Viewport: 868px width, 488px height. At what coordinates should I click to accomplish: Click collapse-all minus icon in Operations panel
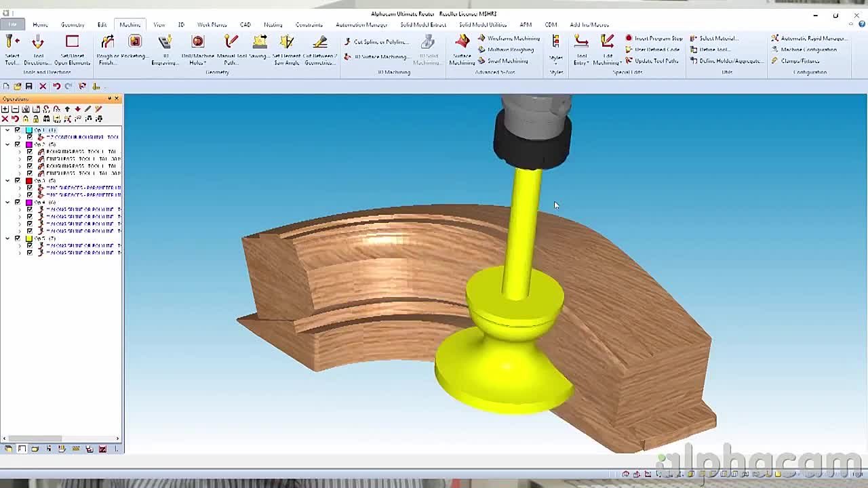point(15,109)
